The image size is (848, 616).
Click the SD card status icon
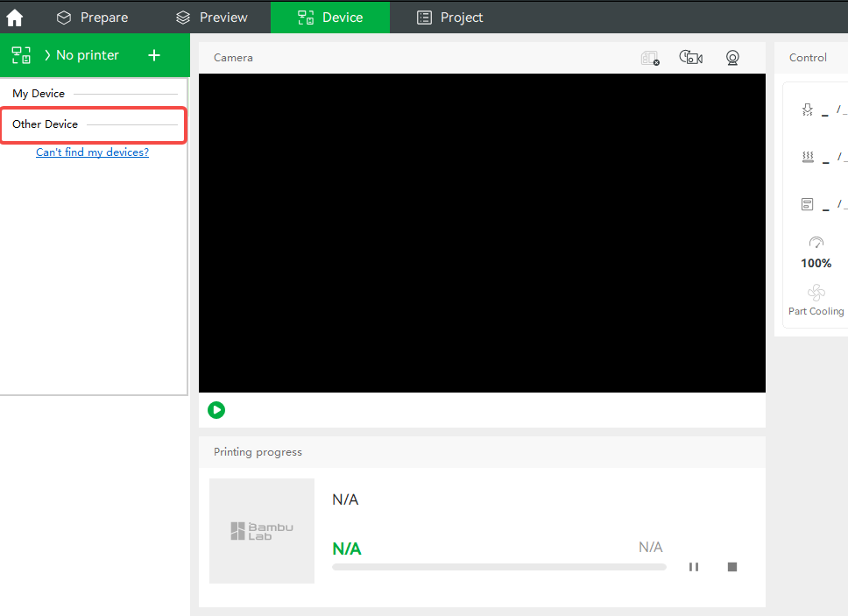pos(650,58)
